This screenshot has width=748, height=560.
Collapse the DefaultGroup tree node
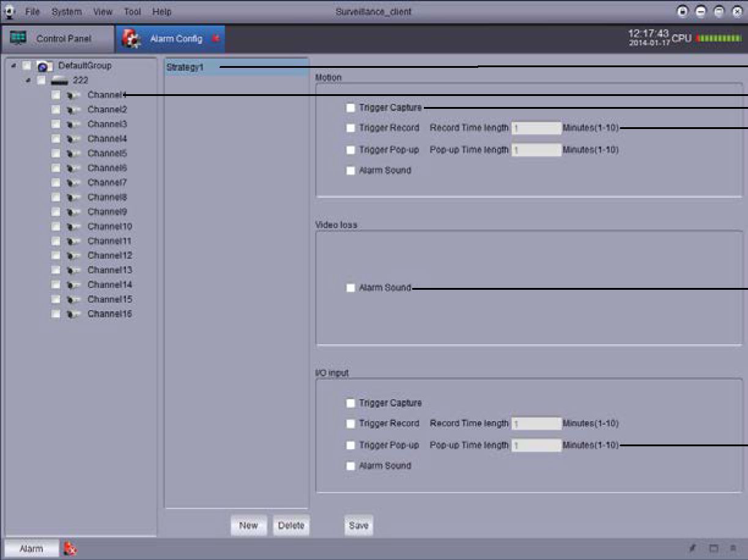13,65
